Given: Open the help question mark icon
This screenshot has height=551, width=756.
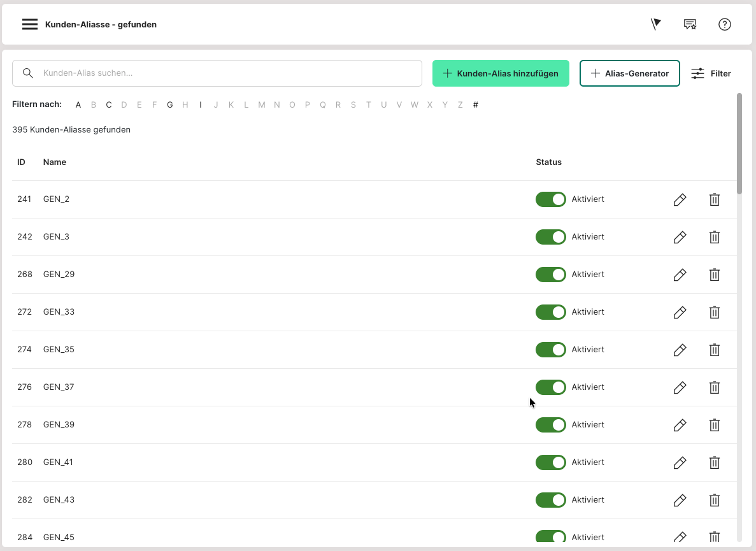Looking at the screenshot, I should tap(724, 24).
